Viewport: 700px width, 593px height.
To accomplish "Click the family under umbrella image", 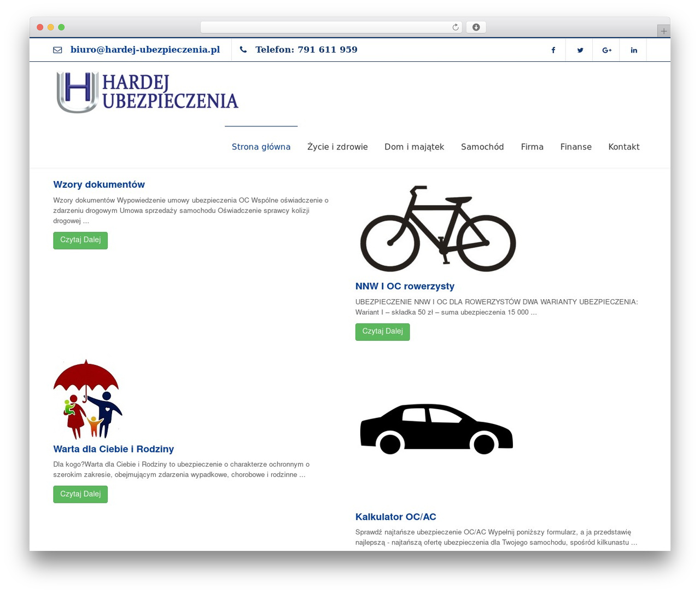I will [x=87, y=399].
